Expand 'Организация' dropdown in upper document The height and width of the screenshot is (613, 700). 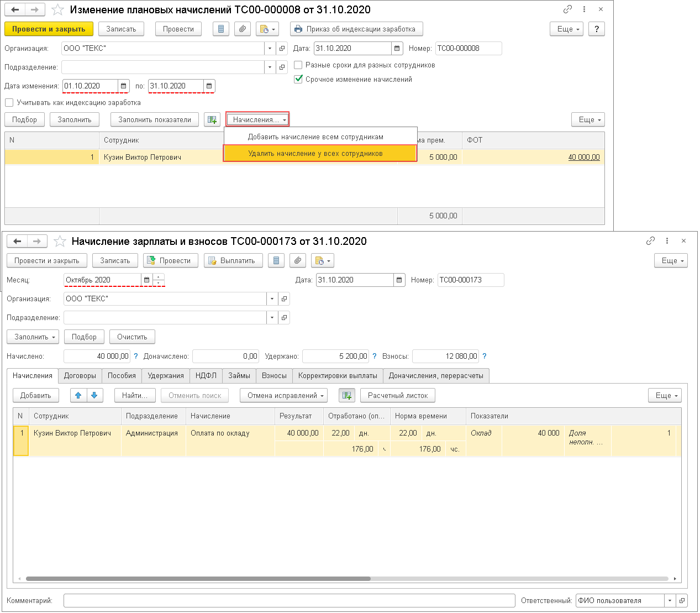270,49
